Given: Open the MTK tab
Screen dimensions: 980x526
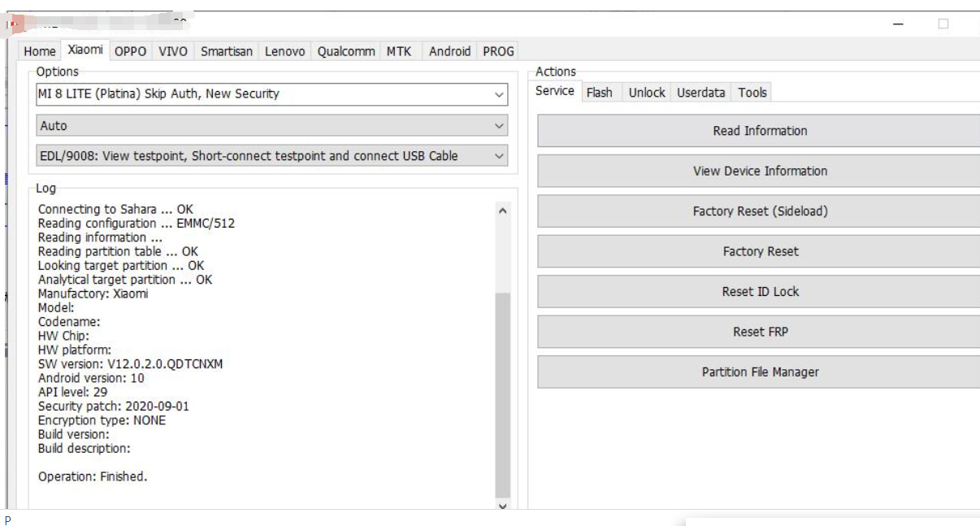Looking at the screenshot, I should (399, 51).
